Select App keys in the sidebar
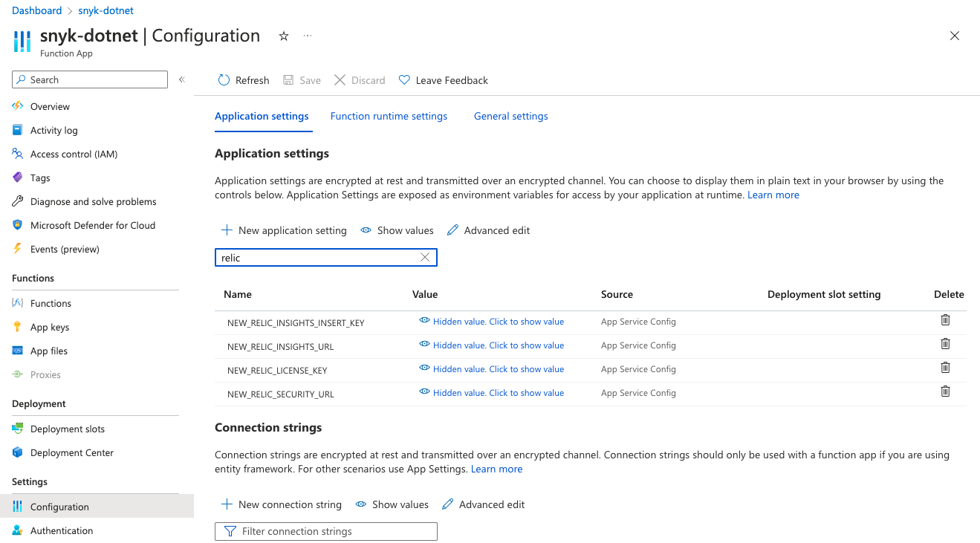This screenshot has height=543, width=980. (51, 327)
